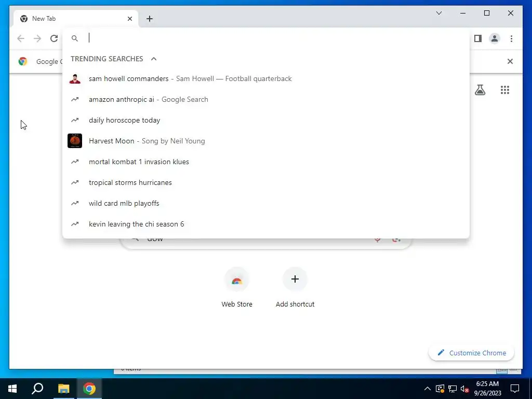
Task: Open the notification center icon
Action: [515, 389]
